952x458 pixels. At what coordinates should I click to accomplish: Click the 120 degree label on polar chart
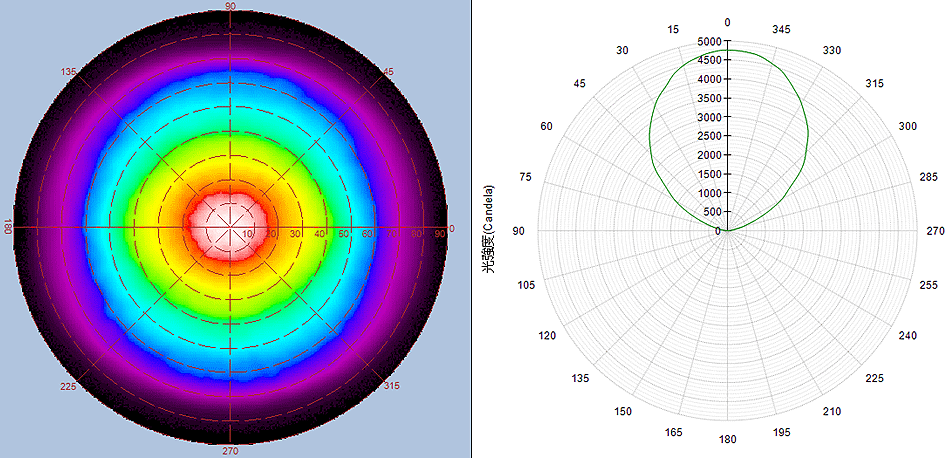tap(546, 335)
